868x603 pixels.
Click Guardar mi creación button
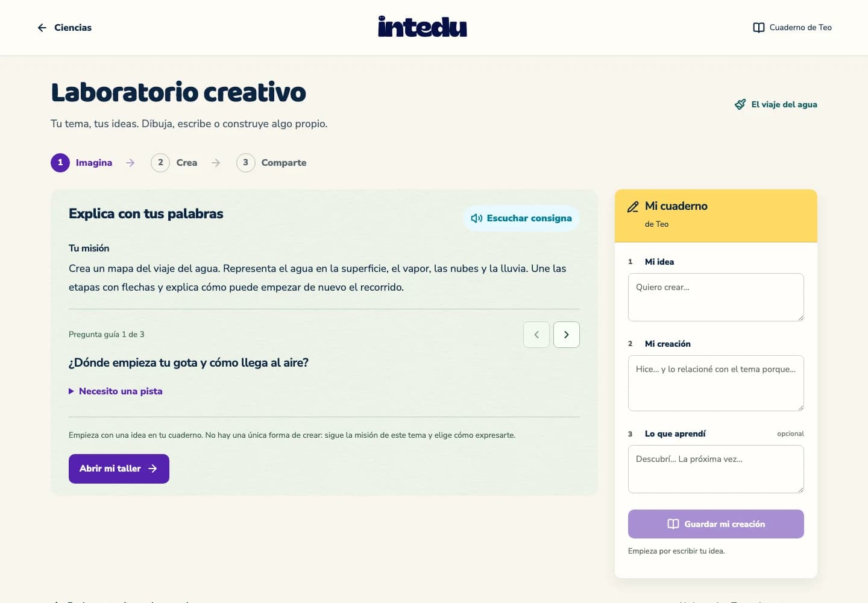[x=716, y=524]
